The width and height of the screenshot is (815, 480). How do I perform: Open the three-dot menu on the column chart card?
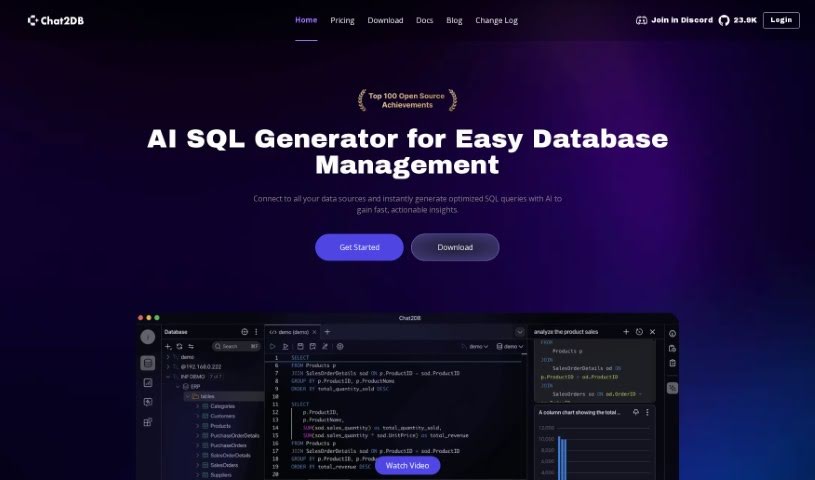(647, 412)
